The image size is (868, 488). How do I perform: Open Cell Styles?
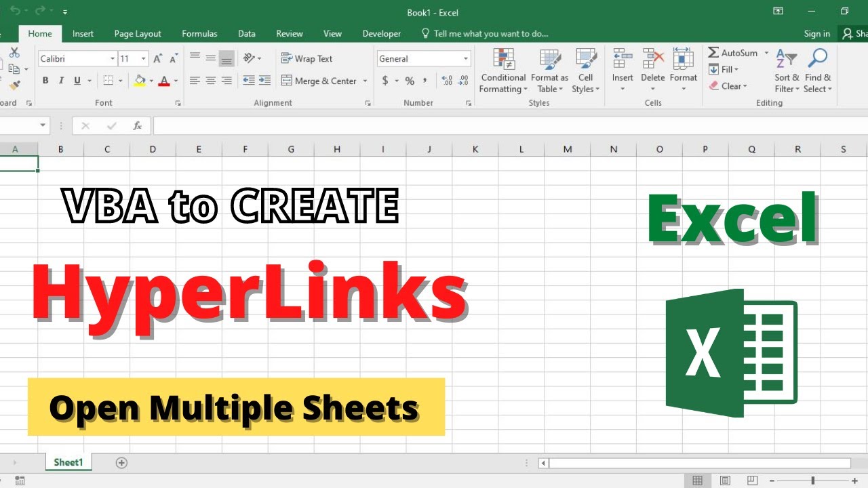[x=586, y=70]
